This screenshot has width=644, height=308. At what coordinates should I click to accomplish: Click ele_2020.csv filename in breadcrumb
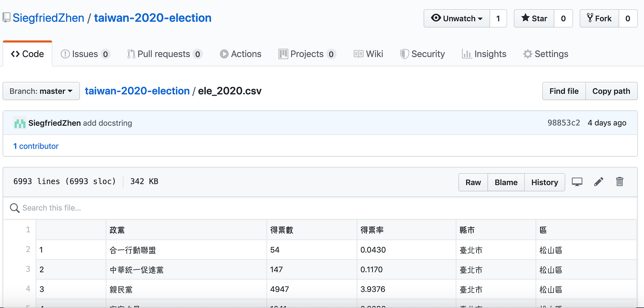tap(230, 91)
